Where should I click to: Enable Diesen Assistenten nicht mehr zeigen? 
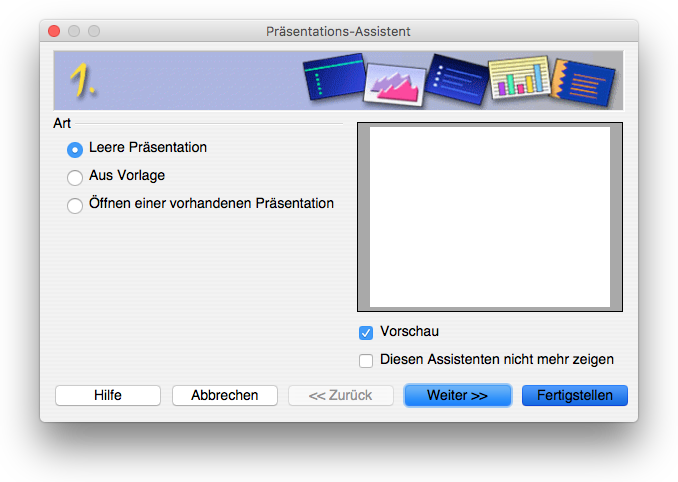pyautogui.click(x=366, y=361)
